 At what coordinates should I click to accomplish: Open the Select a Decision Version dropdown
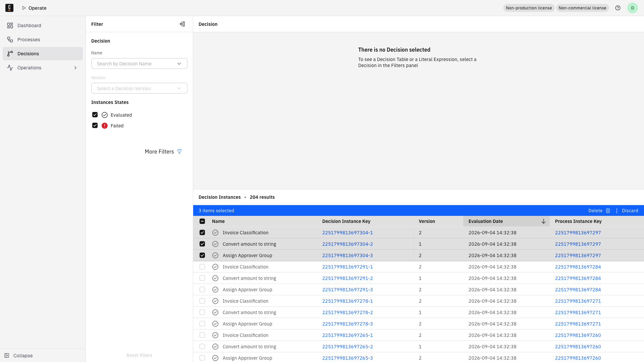139,88
